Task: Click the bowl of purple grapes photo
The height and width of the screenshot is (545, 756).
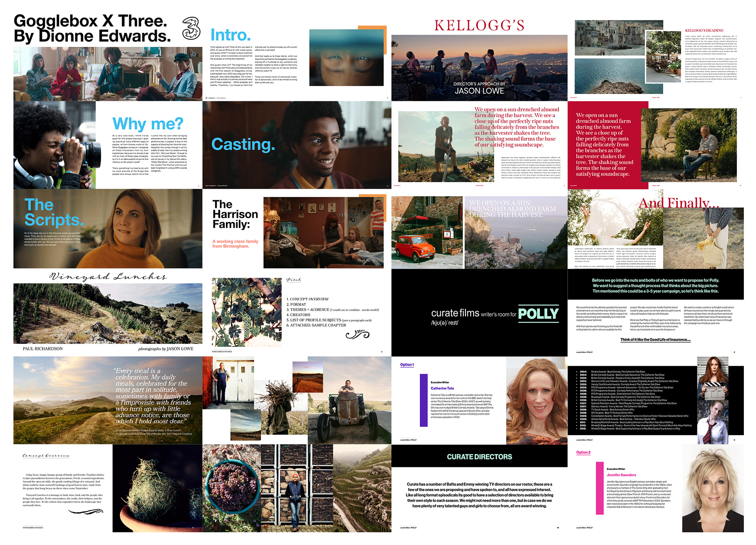Action: click(232, 489)
